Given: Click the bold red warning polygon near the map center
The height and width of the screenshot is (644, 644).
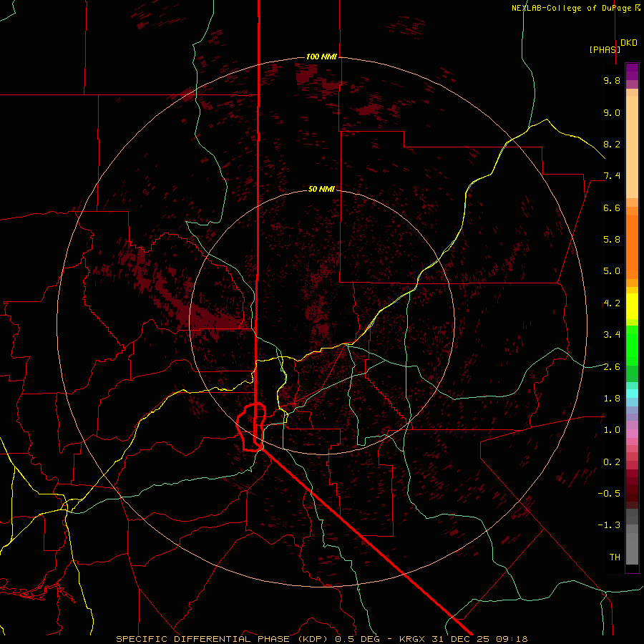Looking at the screenshot, I should (x=251, y=427).
